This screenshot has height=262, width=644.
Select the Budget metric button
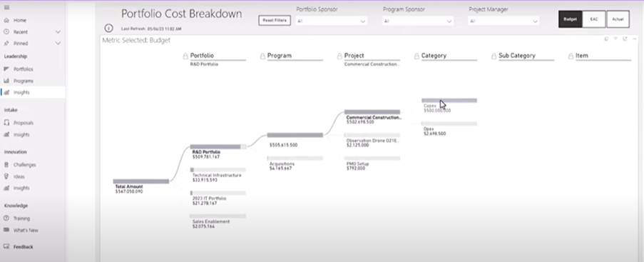click(x=570, y=19)
